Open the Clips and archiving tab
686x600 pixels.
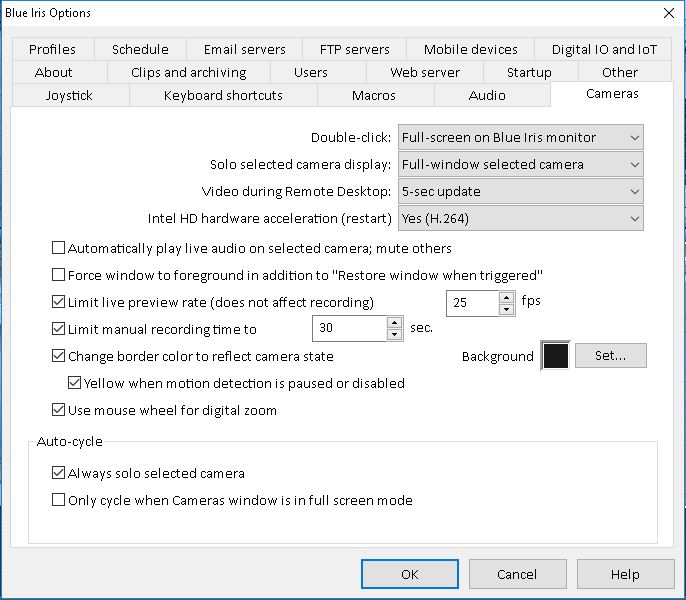tap(189, 72)
